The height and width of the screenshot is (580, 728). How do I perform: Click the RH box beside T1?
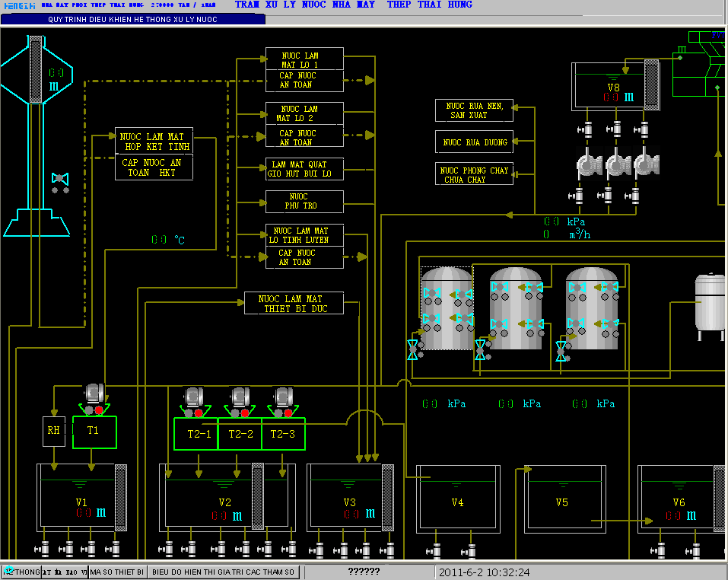pos(54,431)
